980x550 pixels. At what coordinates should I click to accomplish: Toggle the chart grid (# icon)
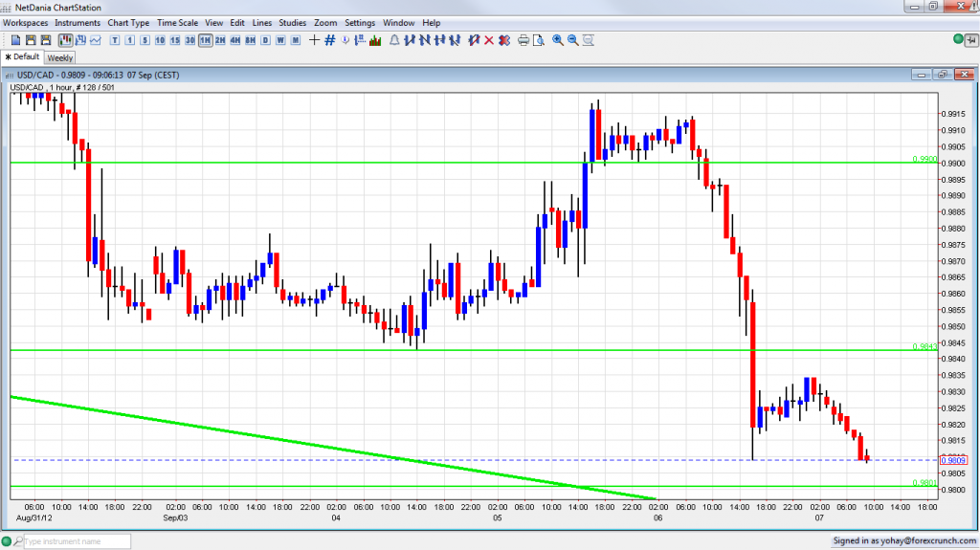[330, 40]
